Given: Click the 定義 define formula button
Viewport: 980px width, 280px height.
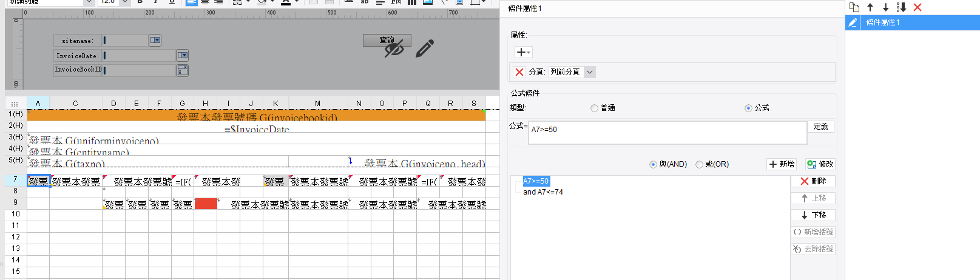Looking at the screenshot, I should [x=820, y=127].
